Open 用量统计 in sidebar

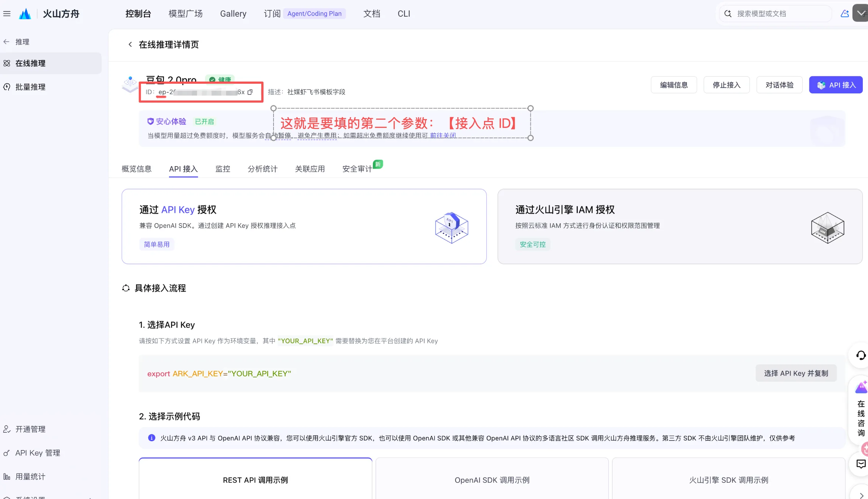(x=30, y=477)
